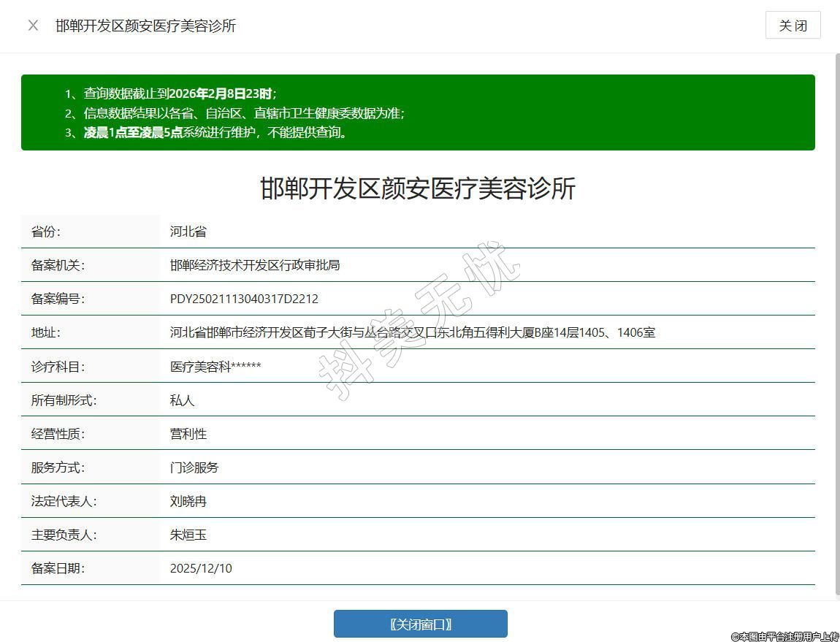840x642 pixels.
Task: Click the 医疗美容科****** value
Action: click(215, 367)
